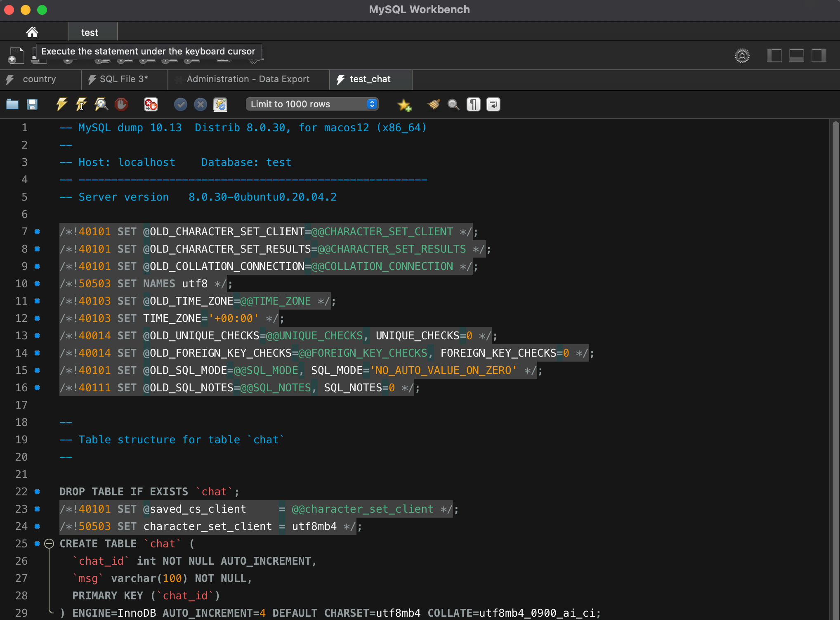Collapse the CREATE TABLE chat block

(x=49, y=544)
